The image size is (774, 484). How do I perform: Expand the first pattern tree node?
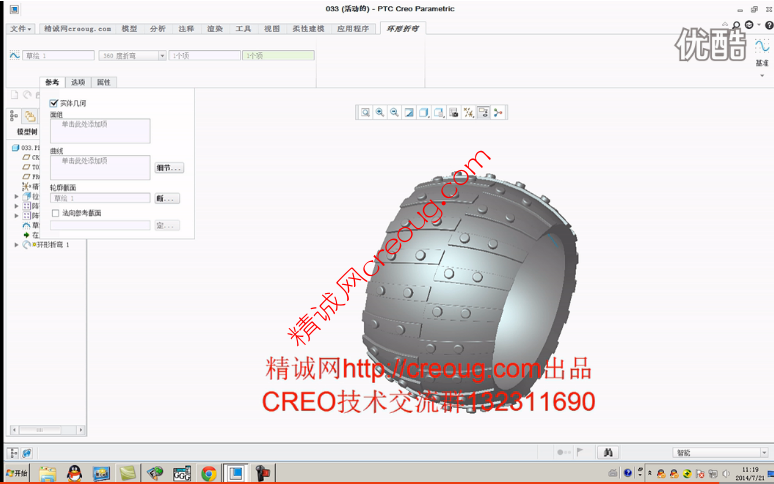click(x=16, y=206)
